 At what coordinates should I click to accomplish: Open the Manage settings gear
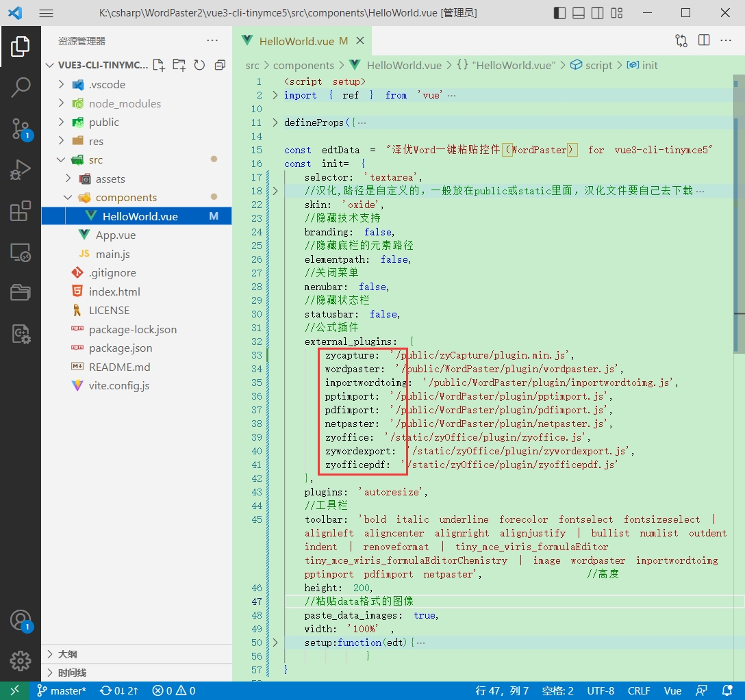(21, 661)
